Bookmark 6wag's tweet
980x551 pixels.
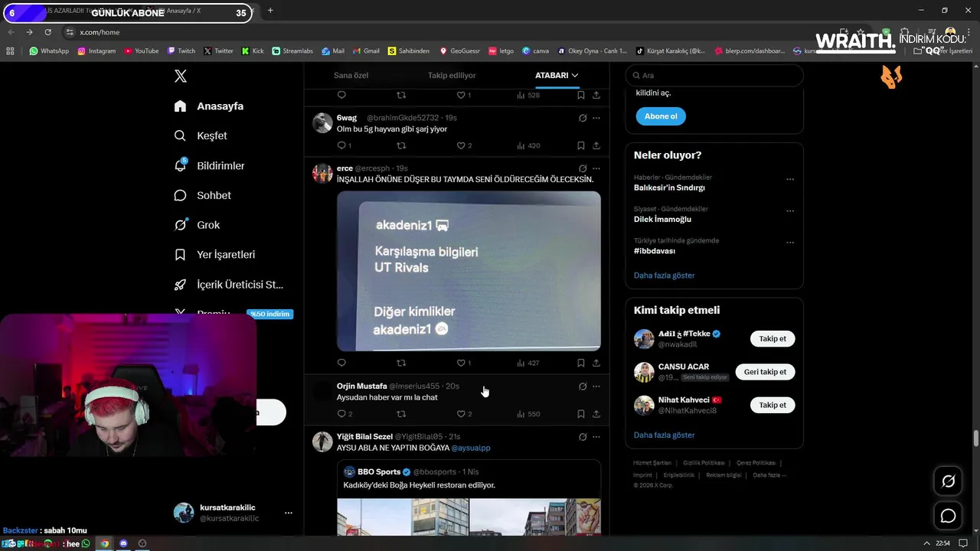point(581,145)
